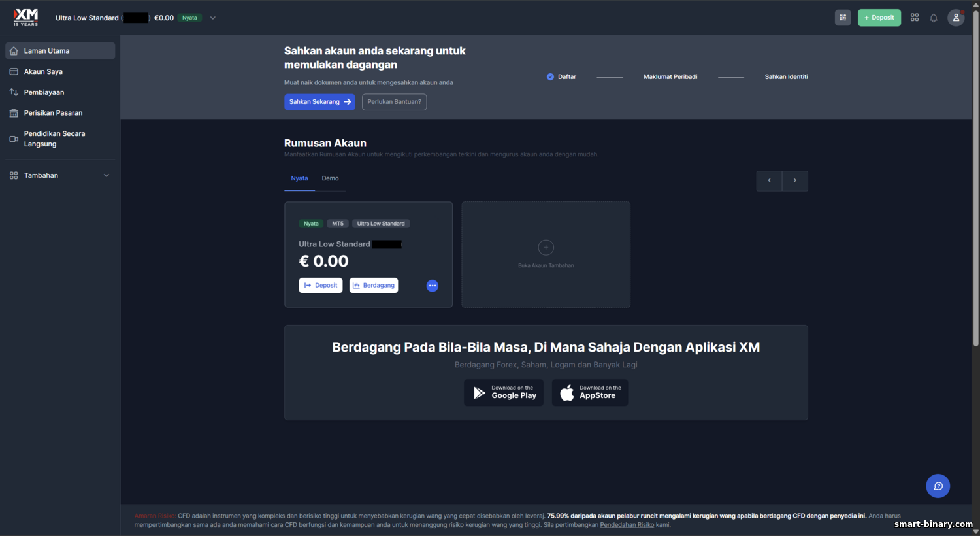Expand the account selector dropdown chevron
Screen dimensions: 980x536
(x=212, y=18)
